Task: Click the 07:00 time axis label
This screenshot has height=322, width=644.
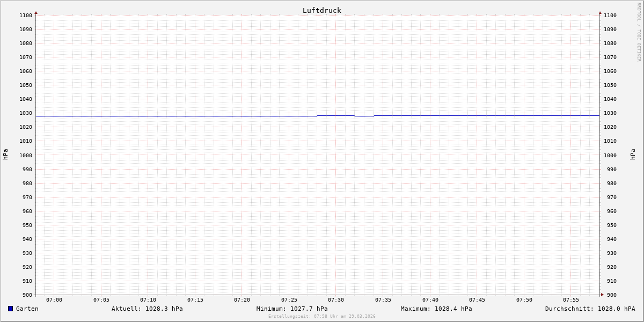Action: 54,300
